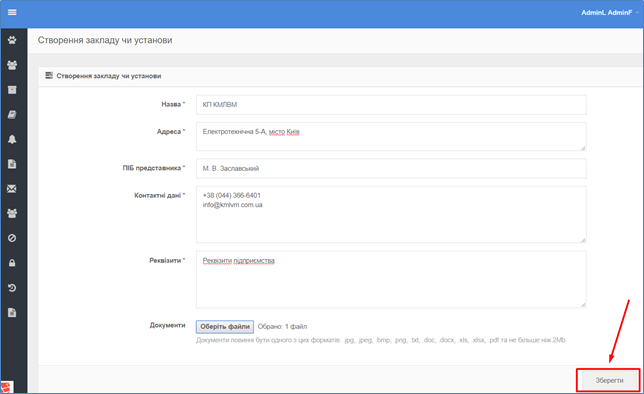Click into the Адреса text area
Image resolution: width=644 pixels, height=394 pixels.
click(391, 136)
